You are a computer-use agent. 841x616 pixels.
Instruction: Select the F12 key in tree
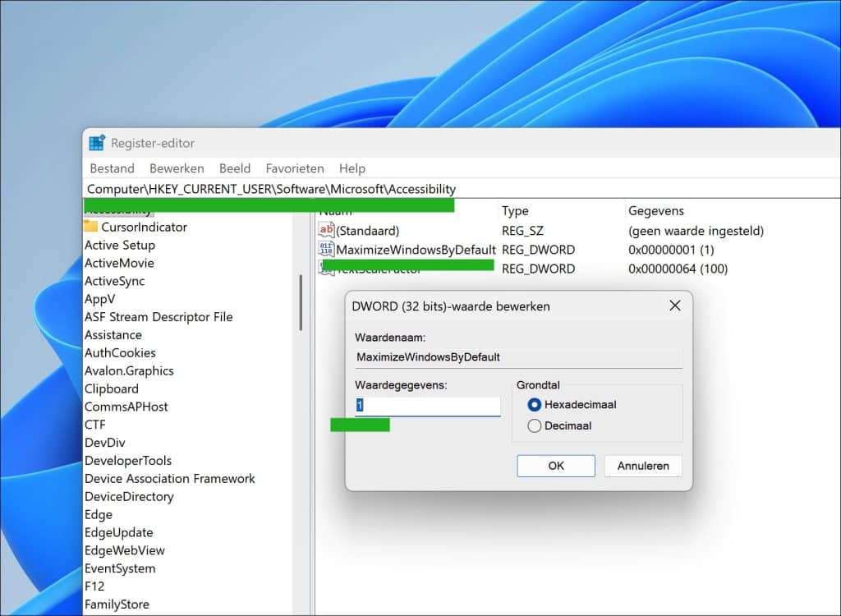[x=94, y=586]
